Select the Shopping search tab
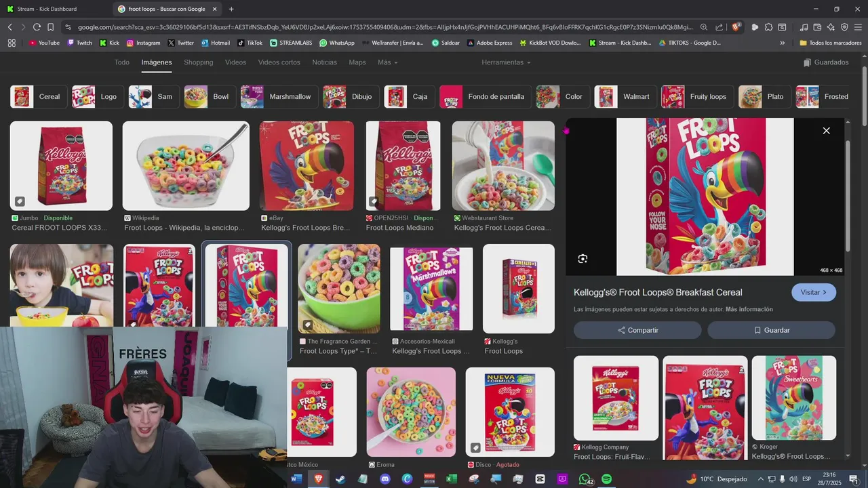This screenshot has height=488, width=868. click(x=198, y=62)
